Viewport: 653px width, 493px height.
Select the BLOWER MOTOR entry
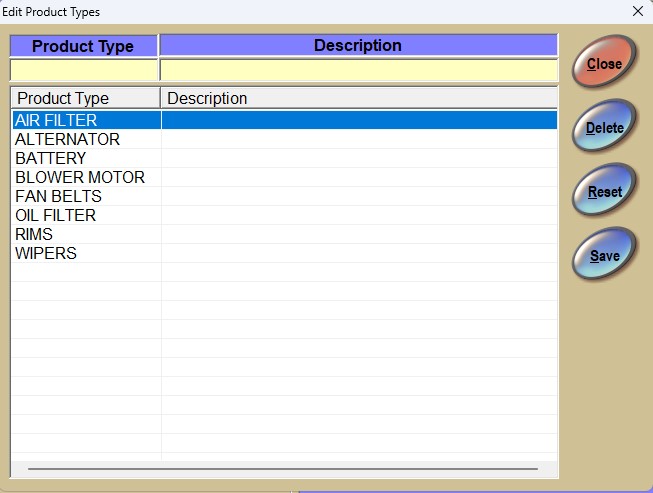[80, 177]
